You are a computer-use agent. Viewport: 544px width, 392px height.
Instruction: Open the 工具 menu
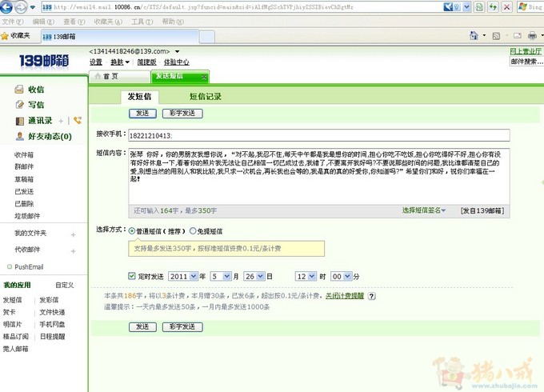[142, 22]
